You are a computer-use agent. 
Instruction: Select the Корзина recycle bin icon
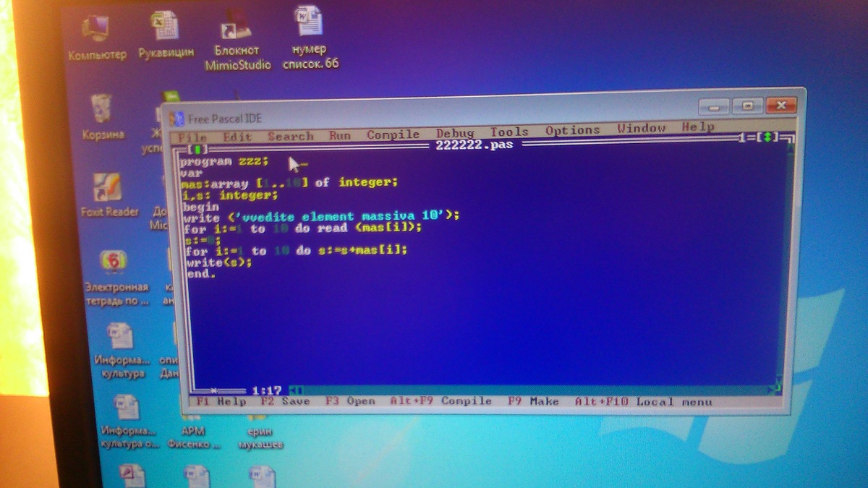[x=102, y=116]
